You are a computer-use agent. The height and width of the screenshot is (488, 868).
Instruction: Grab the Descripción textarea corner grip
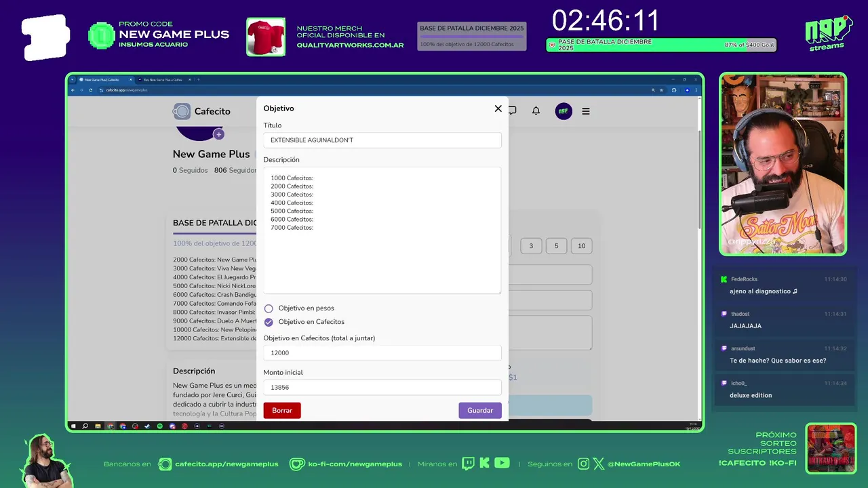click(x=499, y=291)
